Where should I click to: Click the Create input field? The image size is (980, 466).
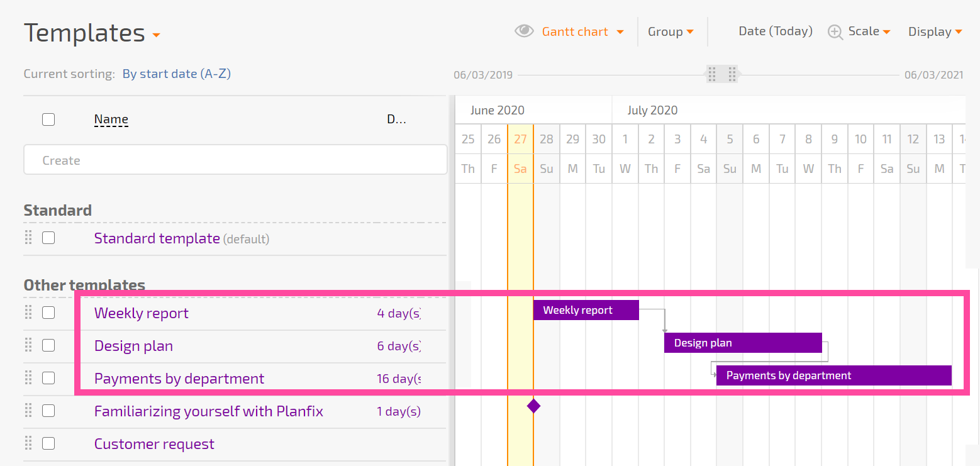235,160
